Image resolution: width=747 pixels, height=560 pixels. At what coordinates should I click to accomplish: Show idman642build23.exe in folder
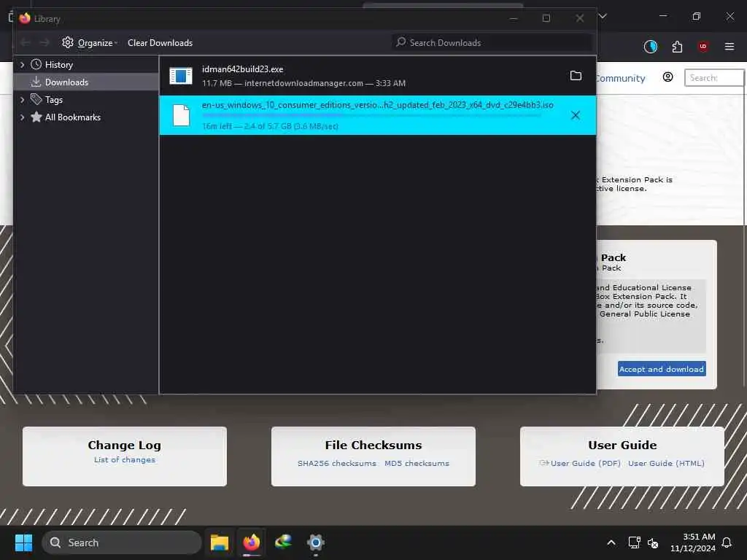point(576,76)
